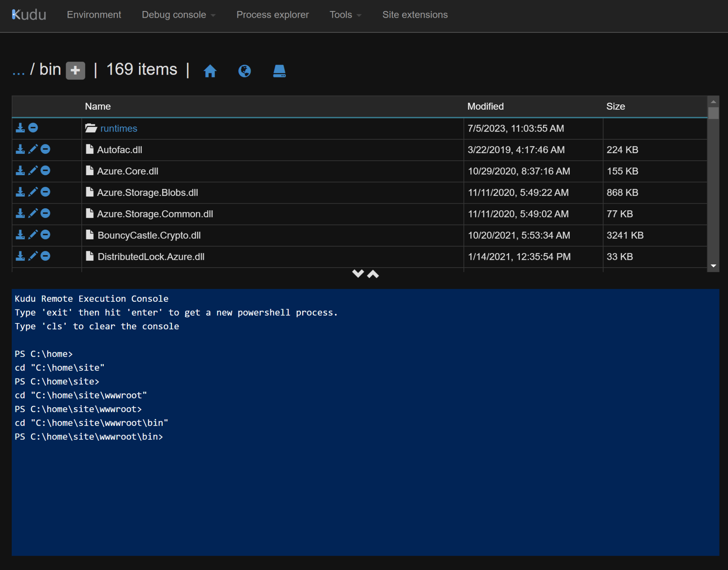Delete Azure.Storage.Common.dll

pos(45,213)
